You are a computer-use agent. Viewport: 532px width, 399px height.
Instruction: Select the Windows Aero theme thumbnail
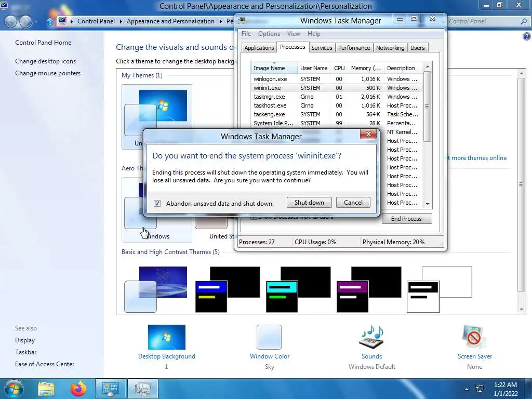(156, 209)
